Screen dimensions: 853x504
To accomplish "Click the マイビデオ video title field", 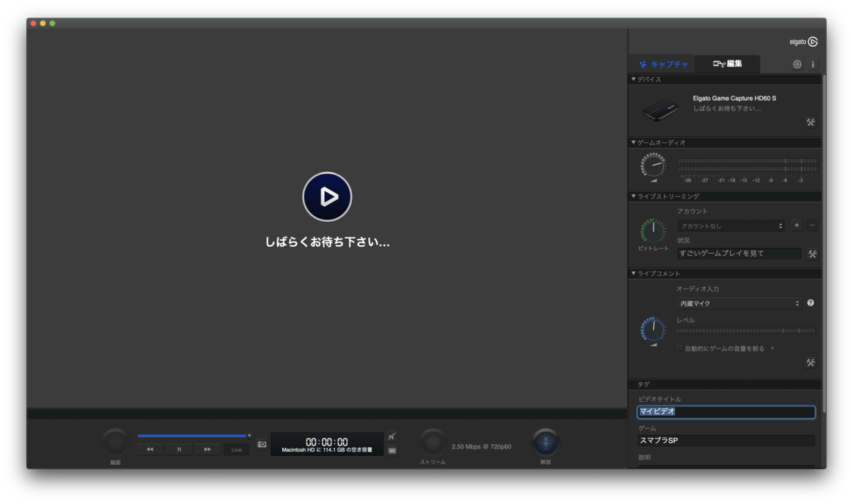I will click(726, 412).
